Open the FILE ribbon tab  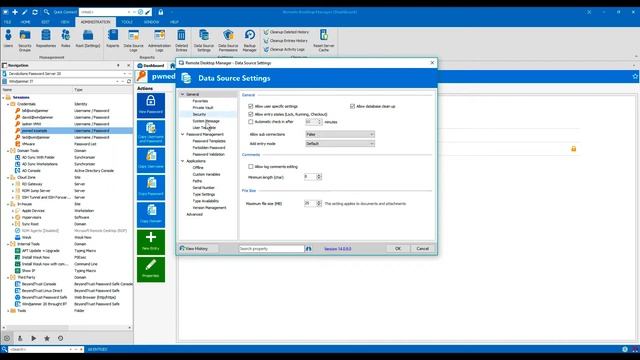tap(7, 22)
